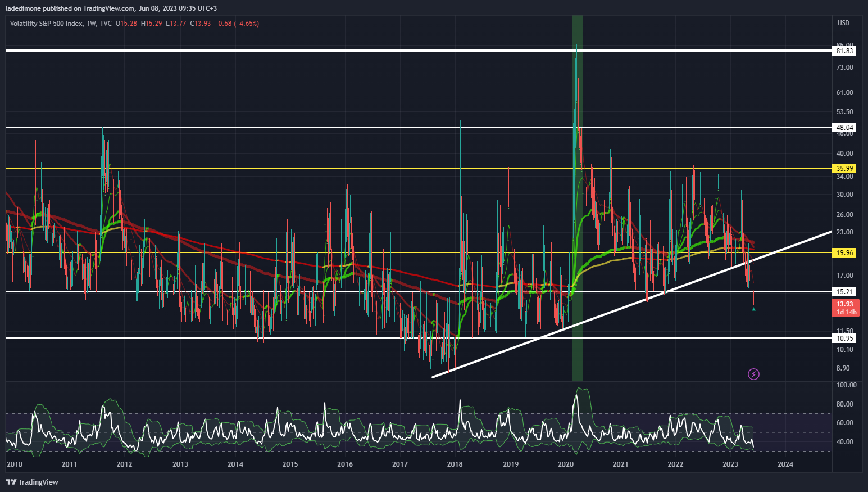Click the TradingView logo at bottom left

point(32,482)
